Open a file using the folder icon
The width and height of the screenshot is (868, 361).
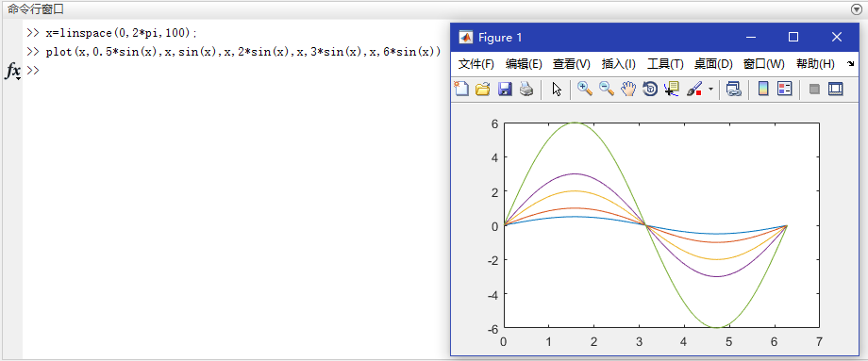click(x=483, y=89)
